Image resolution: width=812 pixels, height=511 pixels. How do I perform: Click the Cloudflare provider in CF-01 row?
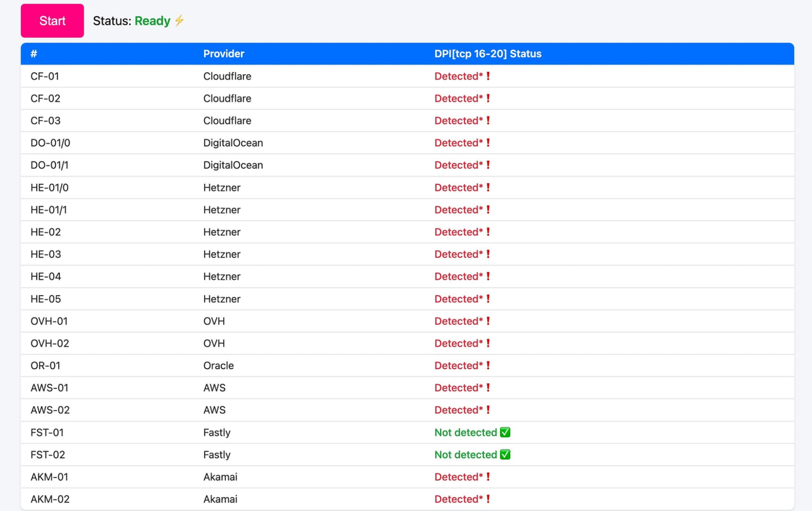click(227, 76)
